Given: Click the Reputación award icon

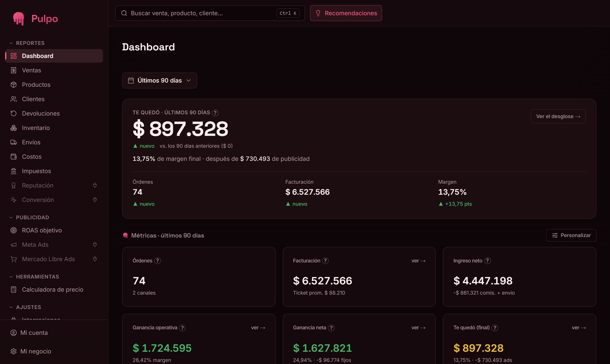Looking at the screenshot, I should [x=14, y=185].
